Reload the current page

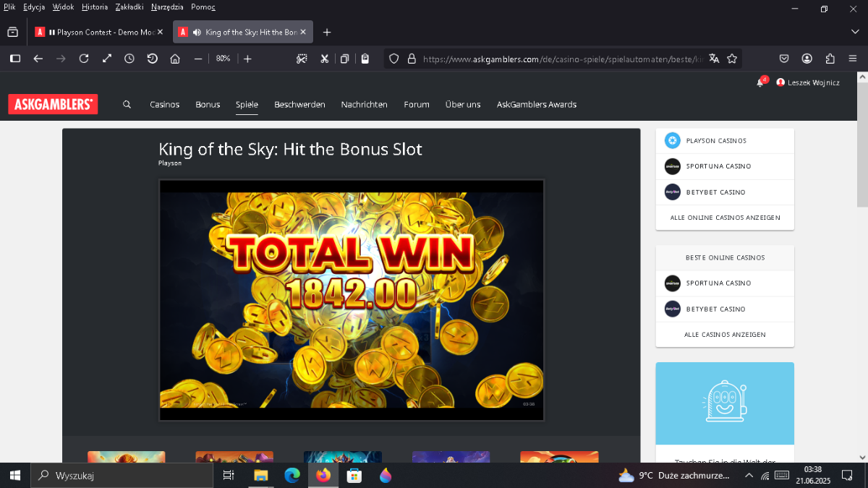pos(84,59)
